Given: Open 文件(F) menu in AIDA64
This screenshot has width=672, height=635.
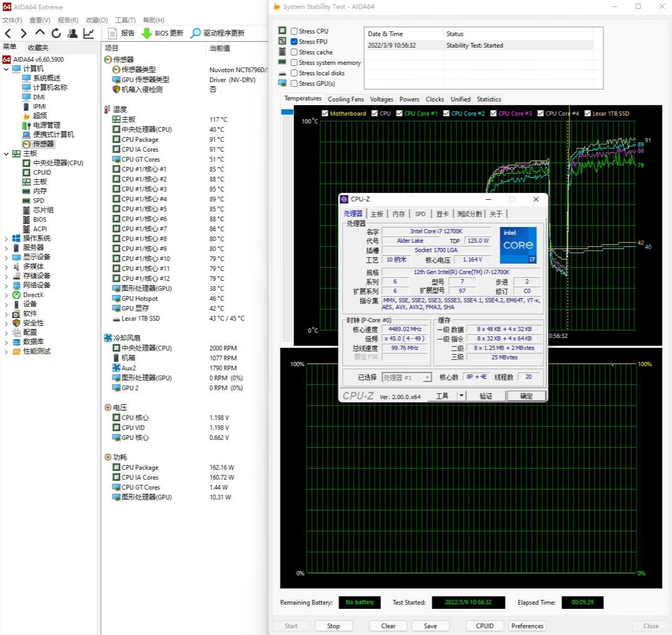Looking at the screenshot, I should pyautogui.click(x=12, y=20).
